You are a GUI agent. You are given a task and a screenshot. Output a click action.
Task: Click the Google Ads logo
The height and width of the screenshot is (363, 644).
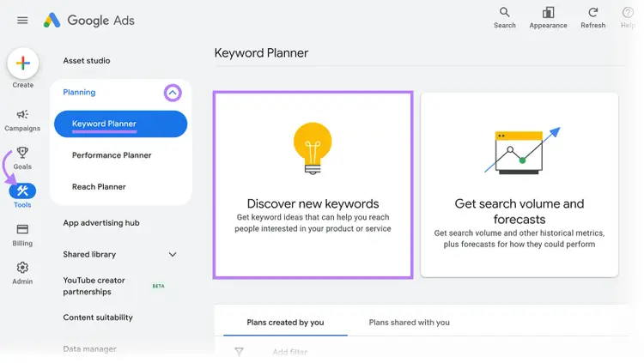click(89, 20)
